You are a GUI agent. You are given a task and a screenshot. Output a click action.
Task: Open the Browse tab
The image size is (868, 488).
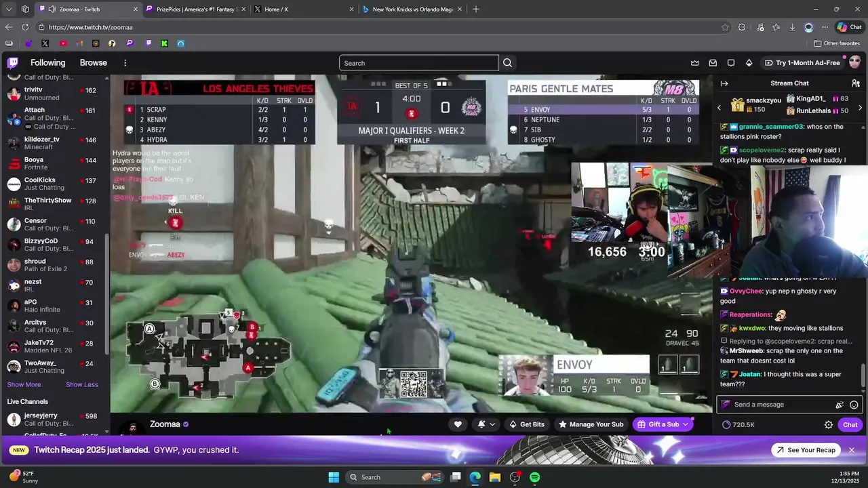coord(94,63)
